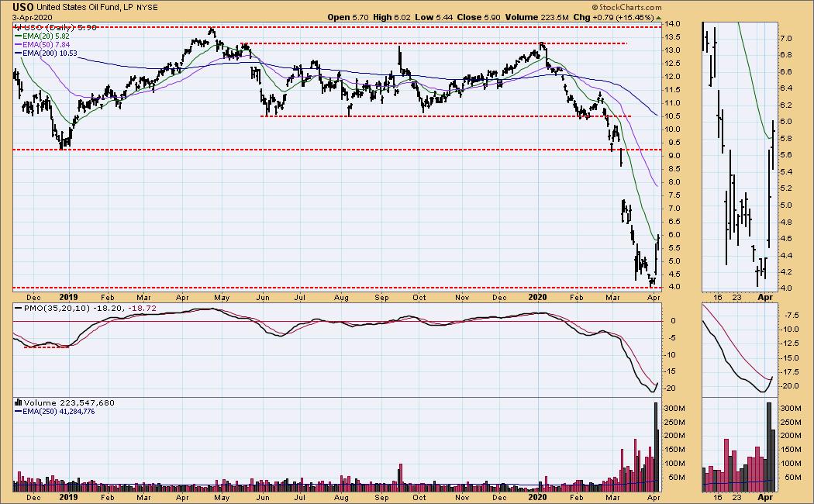Click the "Volume 223.5M" header value
814x504 pixels.
[x=536, y=17]
